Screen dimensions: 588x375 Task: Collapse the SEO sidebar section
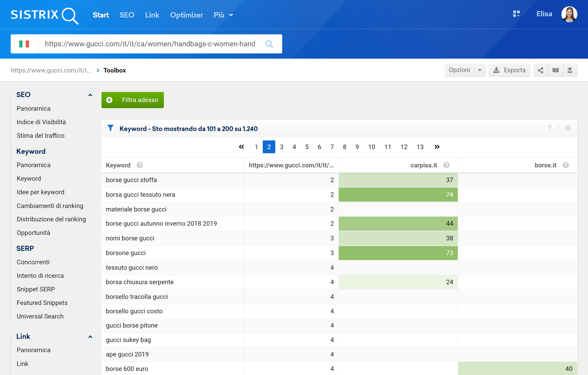click(90, 95)
